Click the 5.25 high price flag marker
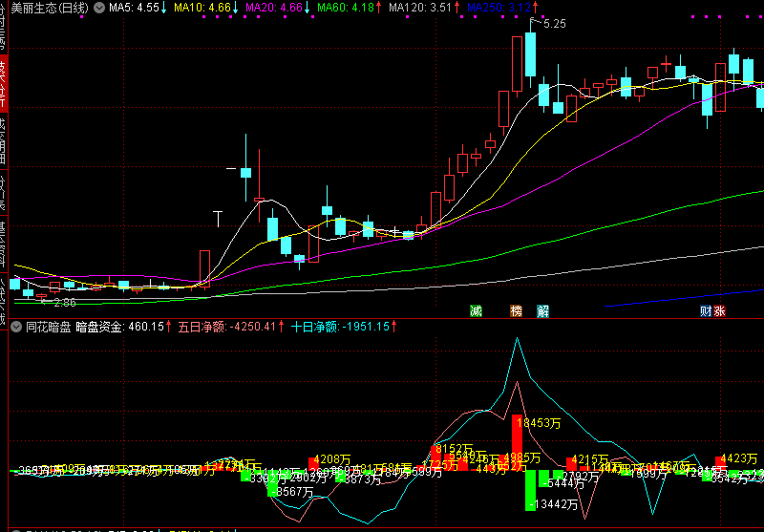The width and height of the screenshot is (764, 532). point(554,23)
